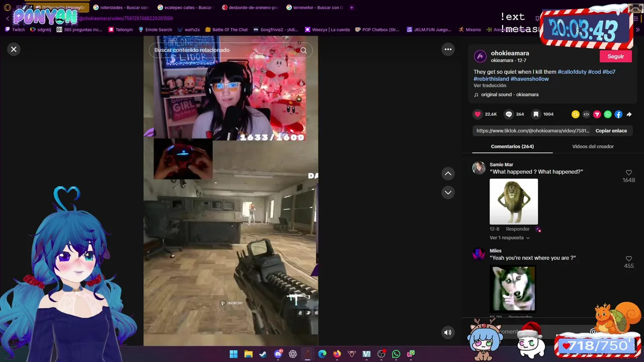Image resolution: width=644 pixels, height=362 pixels.
Task: Open Steam from the taskbar
Action: point(263,354)
